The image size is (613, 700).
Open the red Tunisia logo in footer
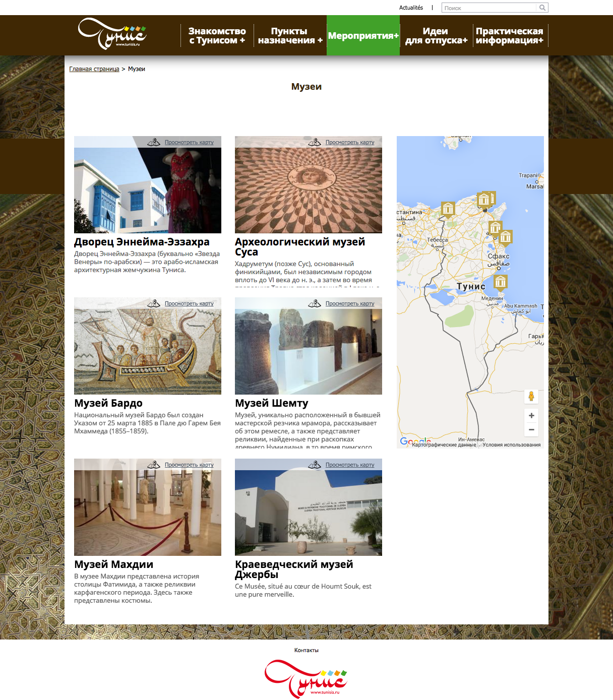(x=306, y=678)
